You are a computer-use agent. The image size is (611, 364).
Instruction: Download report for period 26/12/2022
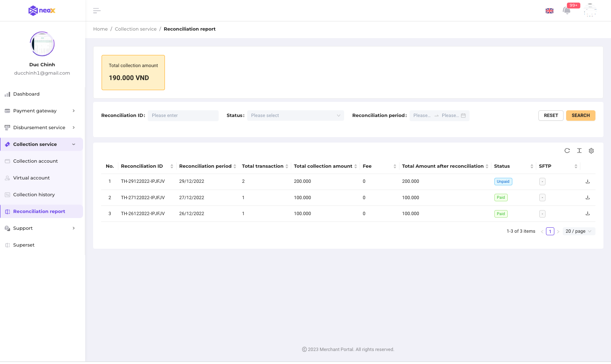(587, 213)
